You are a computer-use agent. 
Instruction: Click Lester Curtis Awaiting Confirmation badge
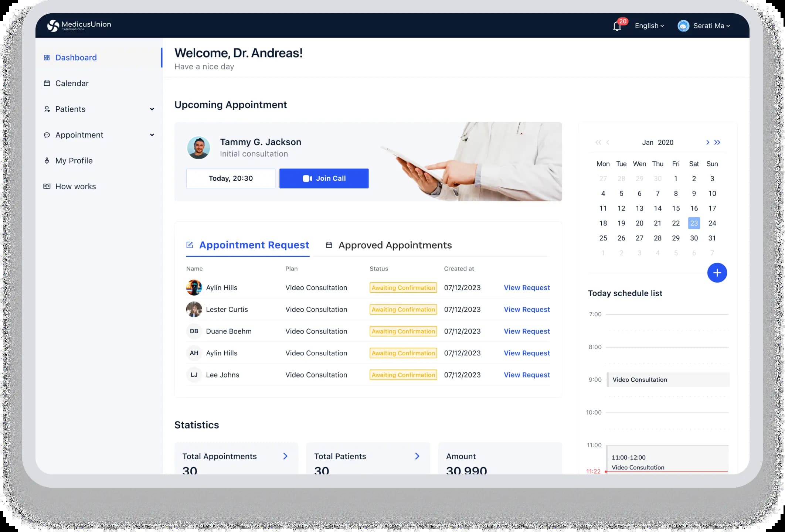403,310
